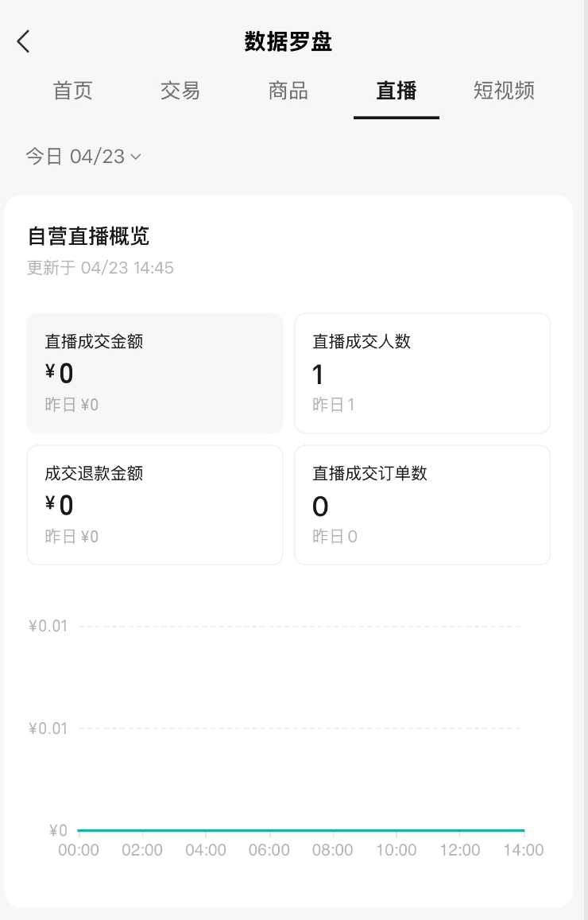Tap the 更新于 04/23 14:45 timestamp
The image size is (588, 920).
pyautogui.click(x=100, y=268)
